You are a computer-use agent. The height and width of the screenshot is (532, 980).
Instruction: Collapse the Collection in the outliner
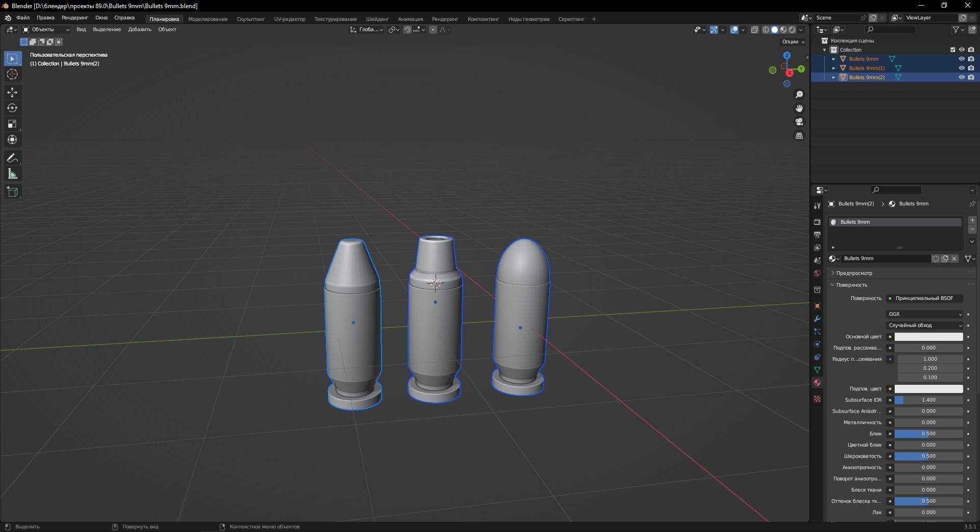click(x=824, y=50)
